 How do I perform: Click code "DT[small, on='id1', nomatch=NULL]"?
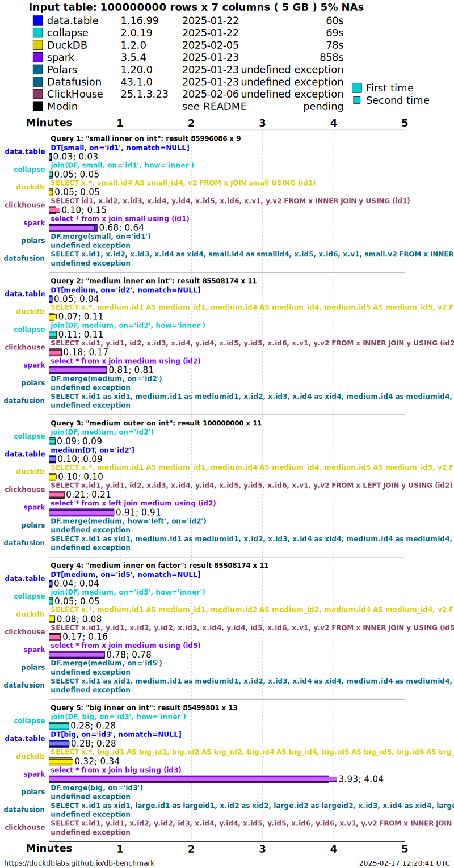point(120,148)
